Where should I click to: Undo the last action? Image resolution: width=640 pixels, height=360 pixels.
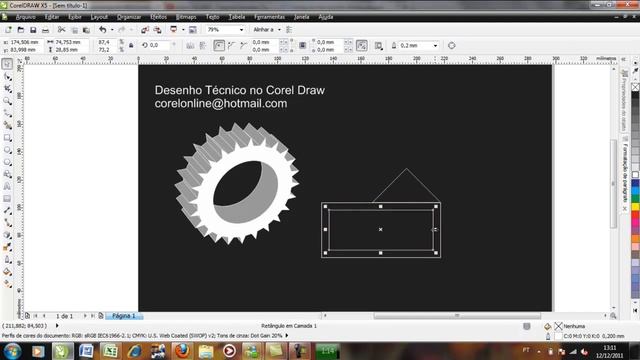[102, 30]
